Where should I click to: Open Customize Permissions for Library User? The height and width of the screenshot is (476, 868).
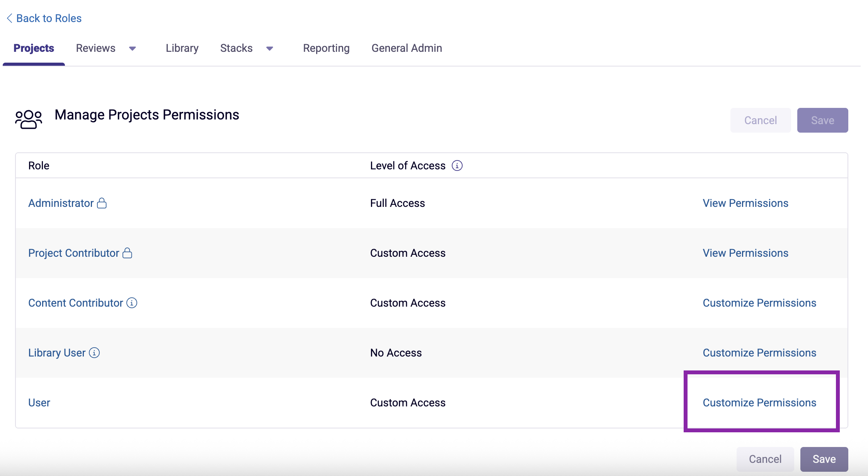[x=759, y=353]
